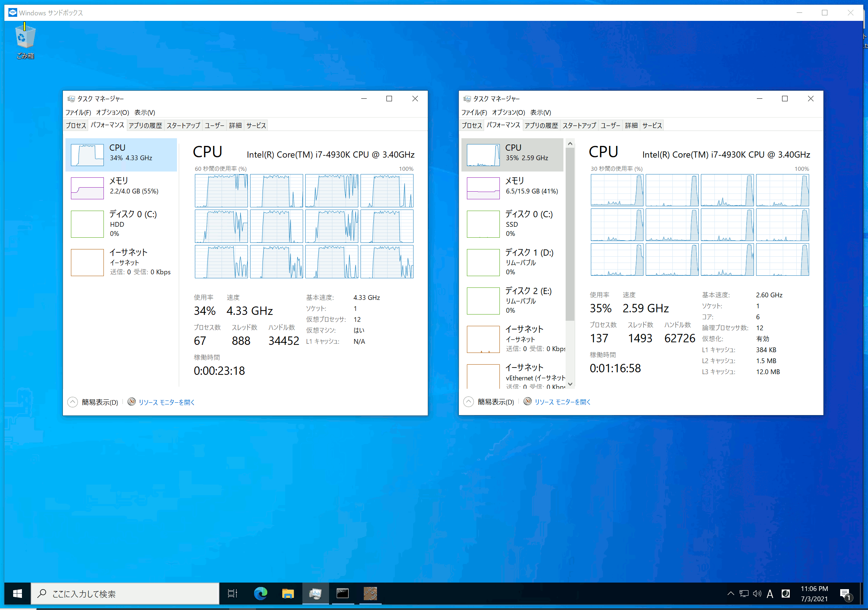Click the volume speaker tray icon
This screenshot has height=610, width=868.
[756, 593]
